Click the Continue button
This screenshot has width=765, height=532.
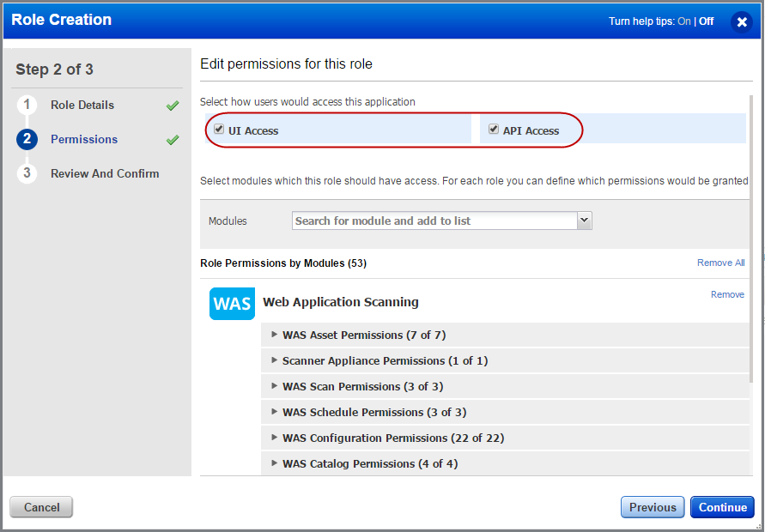point(722,507)
